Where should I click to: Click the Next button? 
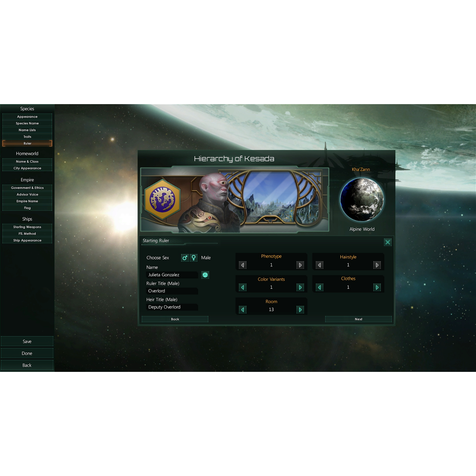click(358, 319)
